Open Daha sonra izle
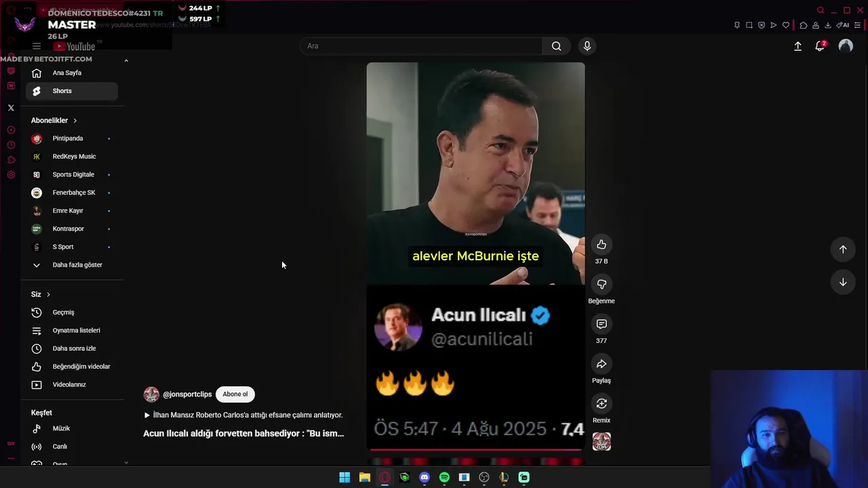 (x=72, y=348)
